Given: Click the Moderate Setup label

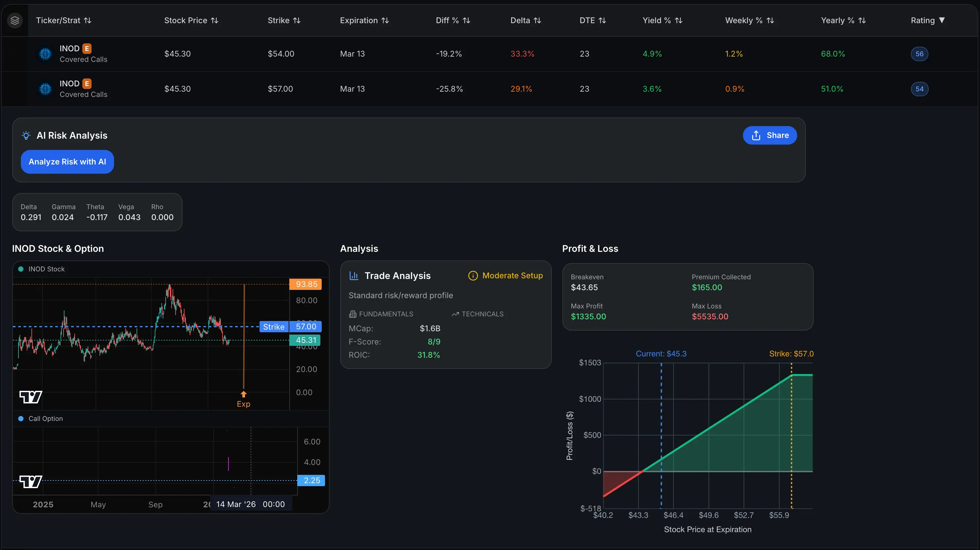Looking at the screenshot, I should click(x=512, y=275).
